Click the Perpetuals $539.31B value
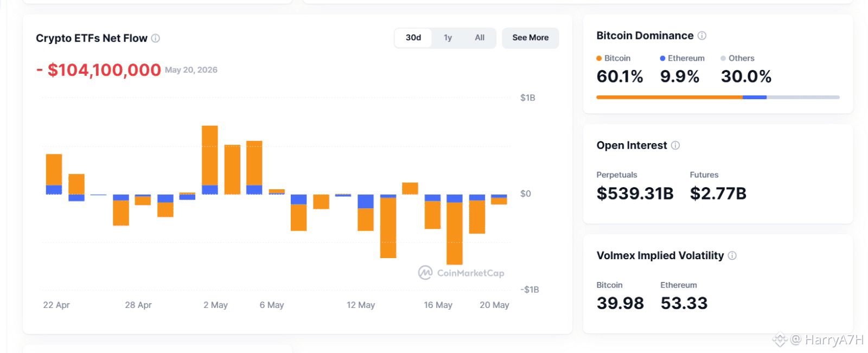The image size is (868, 353). click(x=635, y=194)
